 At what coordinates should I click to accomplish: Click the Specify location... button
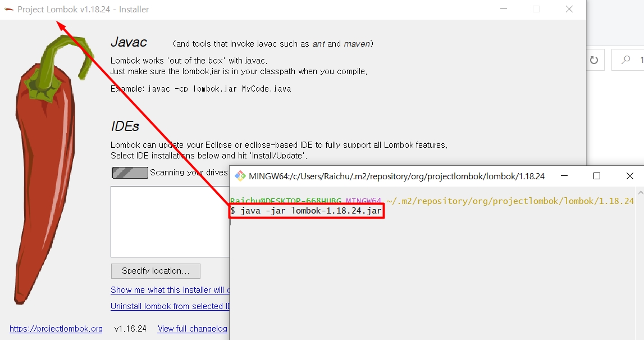156,271
